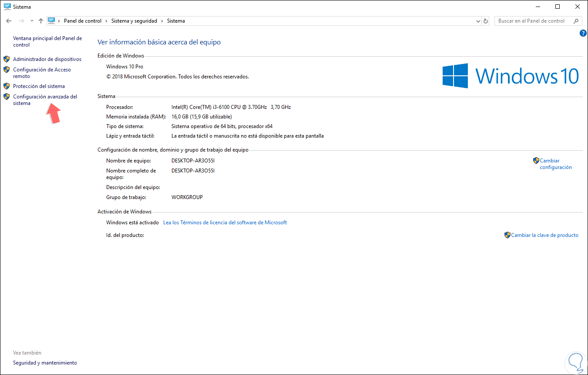Viewport: 588px width, 375px height.
Task: Go to Panel de control breadcrumb
Action: coord(83,21)
